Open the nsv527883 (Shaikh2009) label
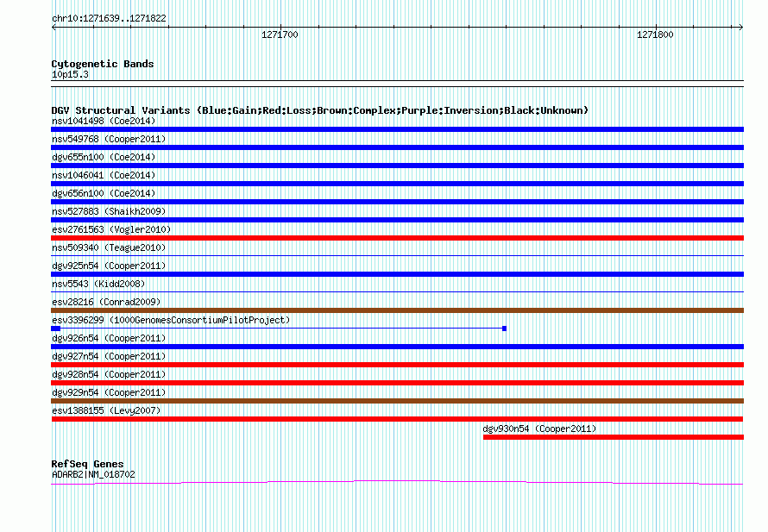The width and height of the screenshot is (768, 532). (x=109, y=211)
